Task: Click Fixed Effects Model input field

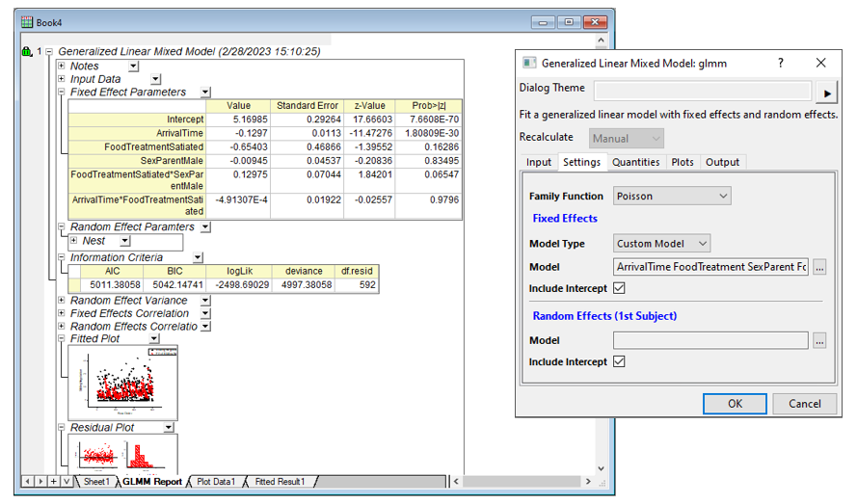Action: 710,267
